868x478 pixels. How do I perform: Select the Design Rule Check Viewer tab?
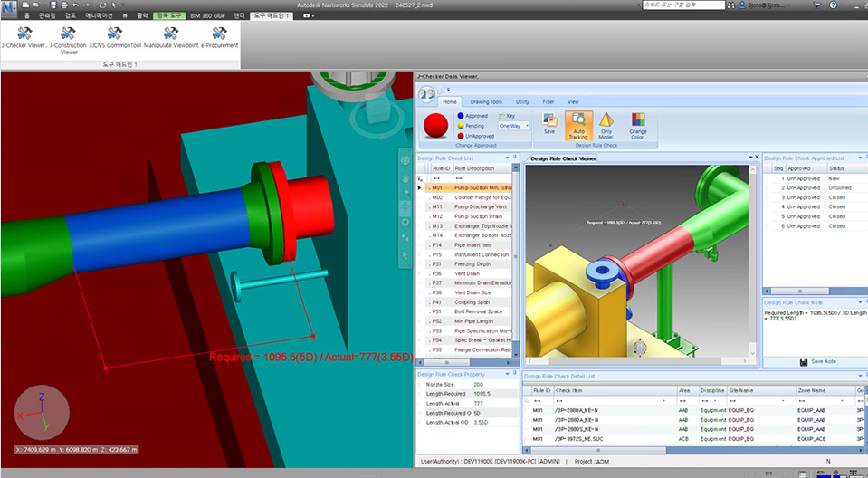click(563, 158)
